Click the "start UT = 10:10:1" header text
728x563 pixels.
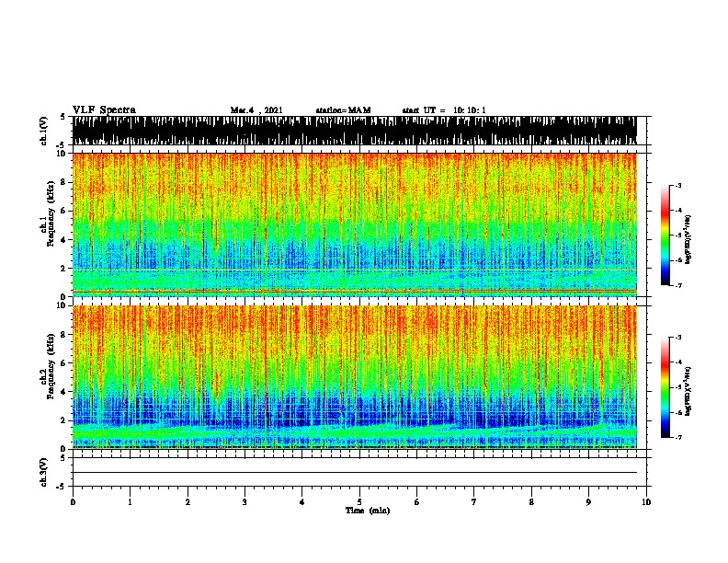tap(443, 110)
